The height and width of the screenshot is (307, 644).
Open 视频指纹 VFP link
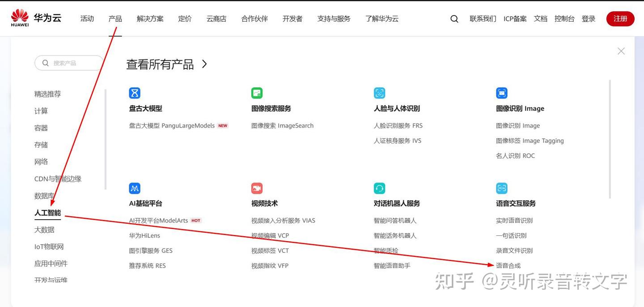270,266
